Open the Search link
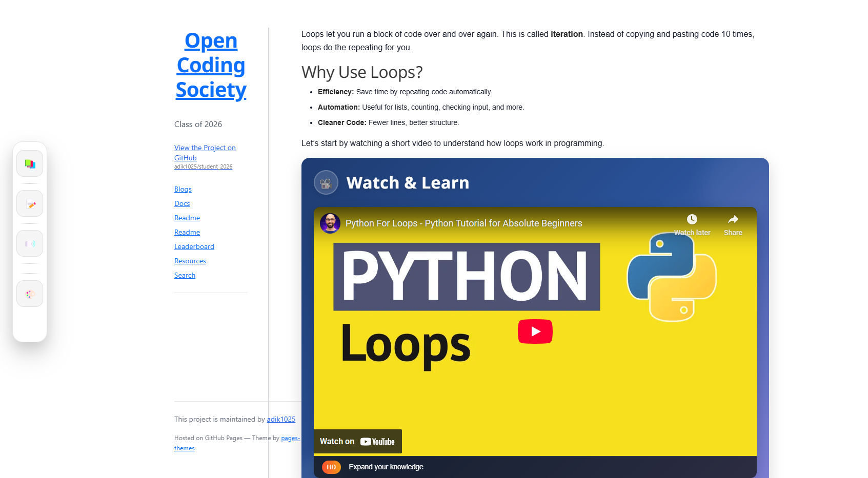Screen dimensions: 868x478 (x=185, y=275)
